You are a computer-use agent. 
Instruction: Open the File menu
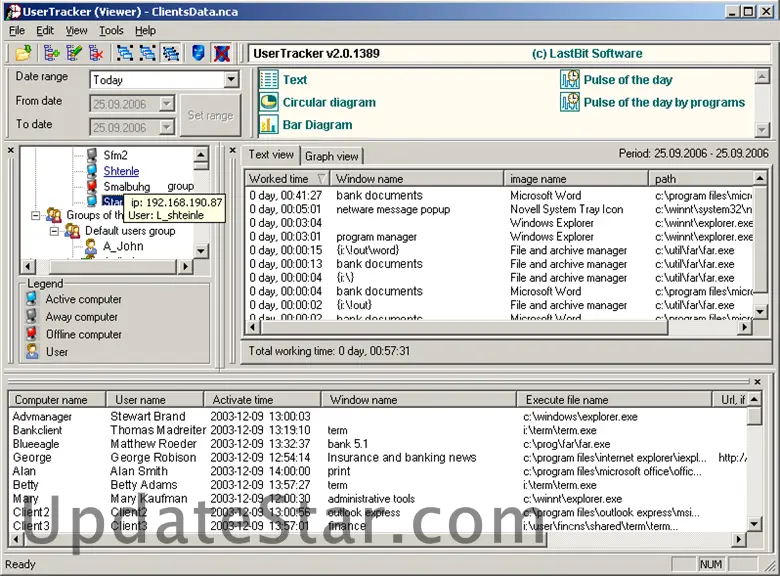coord(17,30)
